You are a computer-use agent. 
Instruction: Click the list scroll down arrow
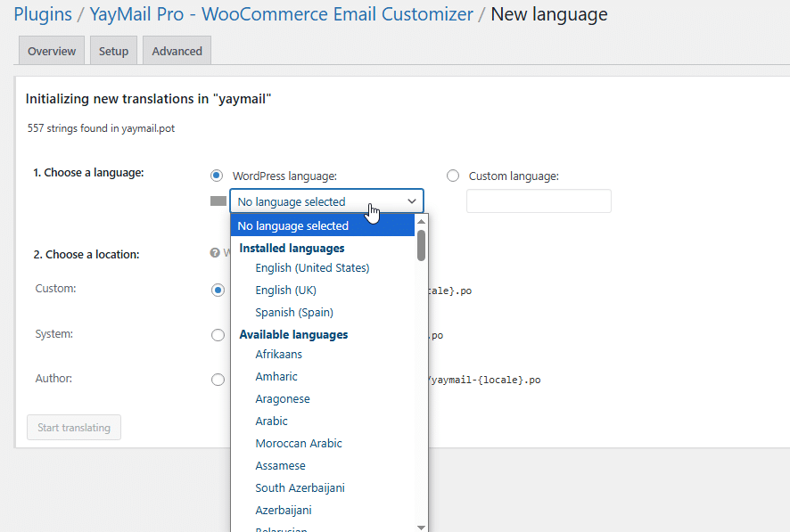click(421, 528)
